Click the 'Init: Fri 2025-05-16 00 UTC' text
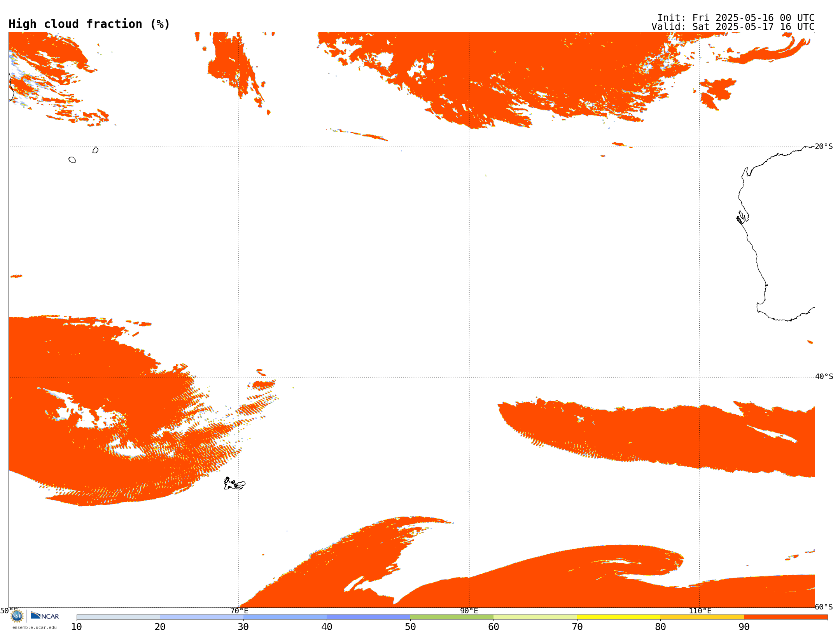 736,18
